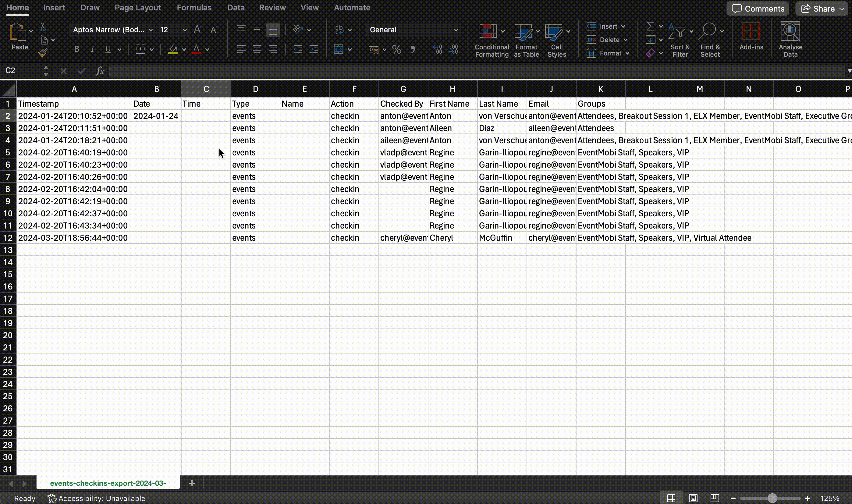Click the Format Painter brush icon
This screenshot has width=852, height=504.
click(42, 53)
